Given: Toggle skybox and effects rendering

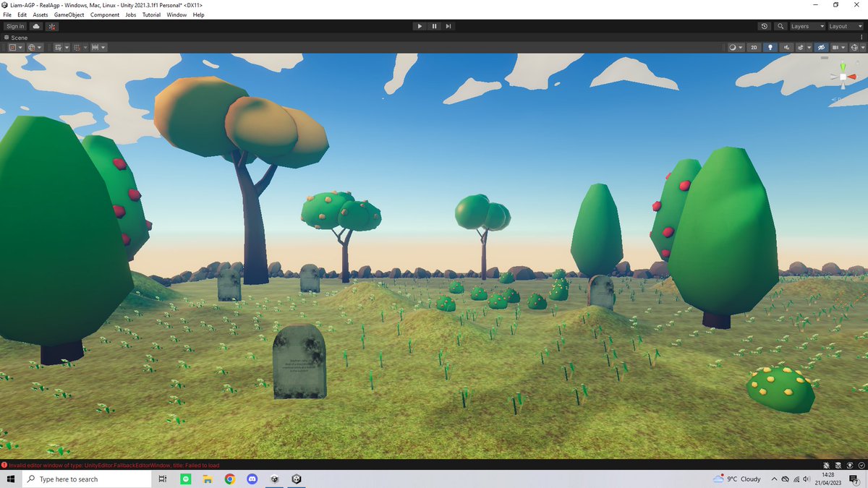Looking at the screenshot, I should [800, 47].
